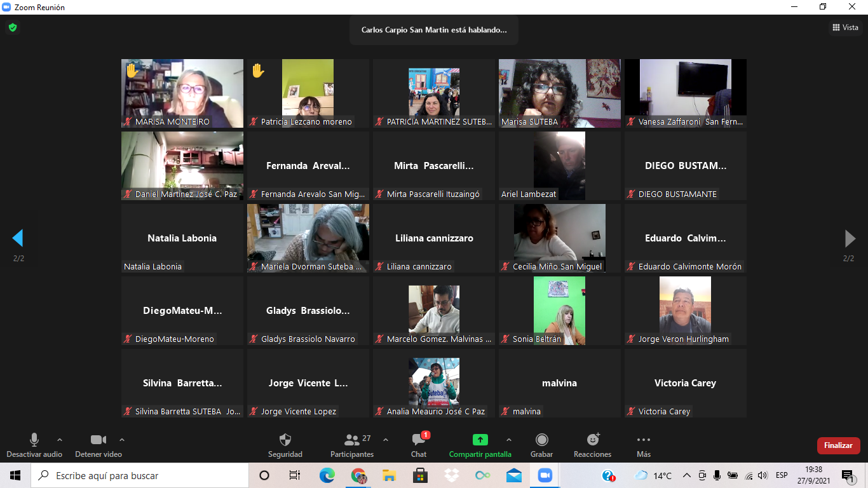Viewport: 868px width, 488px height.
Task: Open the Vista layout menu
Action: 845,27
